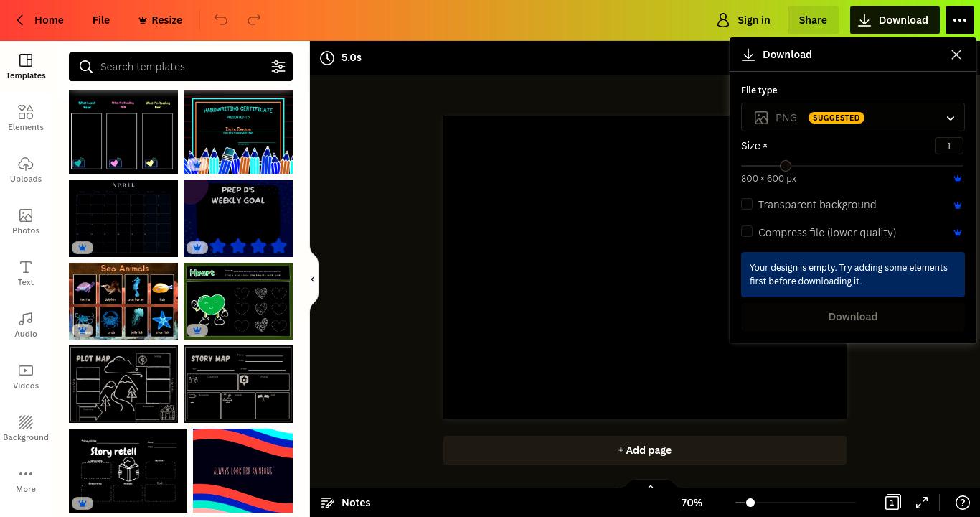Screen dimensions: 980x517
Task: Open the 70% zoom level menu
Action: [x=692, y=503]
